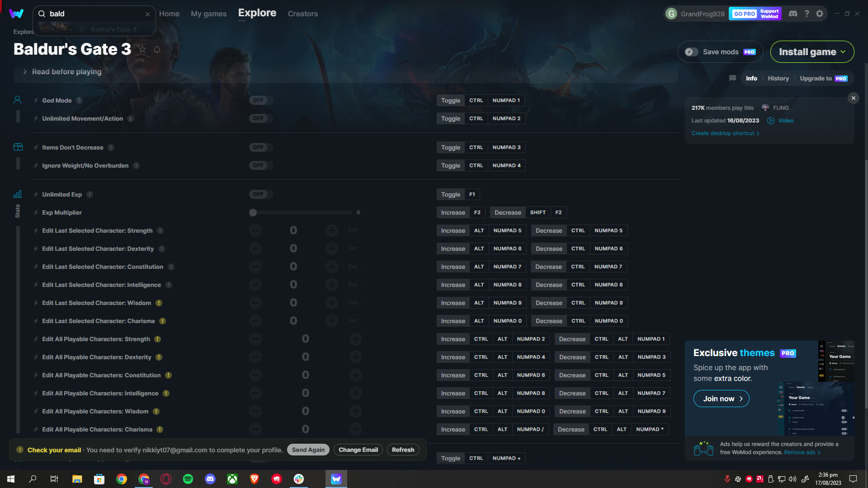The width and height of the screenshot is (868, 488).
Task: Click the value field for Last Selected Wisdom
Action: click(x=293, y=303)
